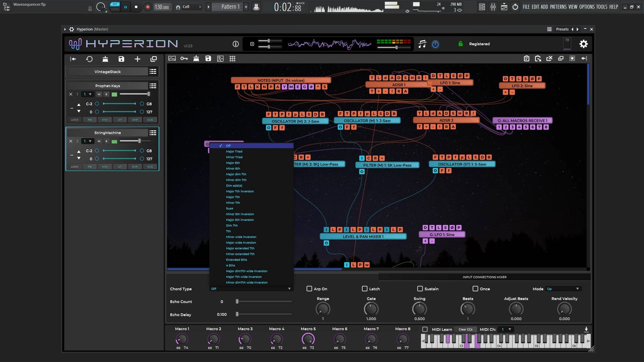
Task: Go to next preset arrow
Action: (578, 29)
